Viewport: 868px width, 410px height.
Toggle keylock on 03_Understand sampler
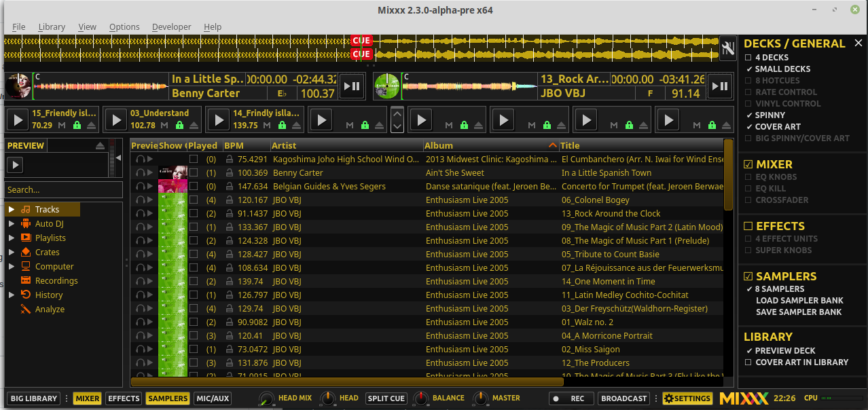tap(179, 126)
